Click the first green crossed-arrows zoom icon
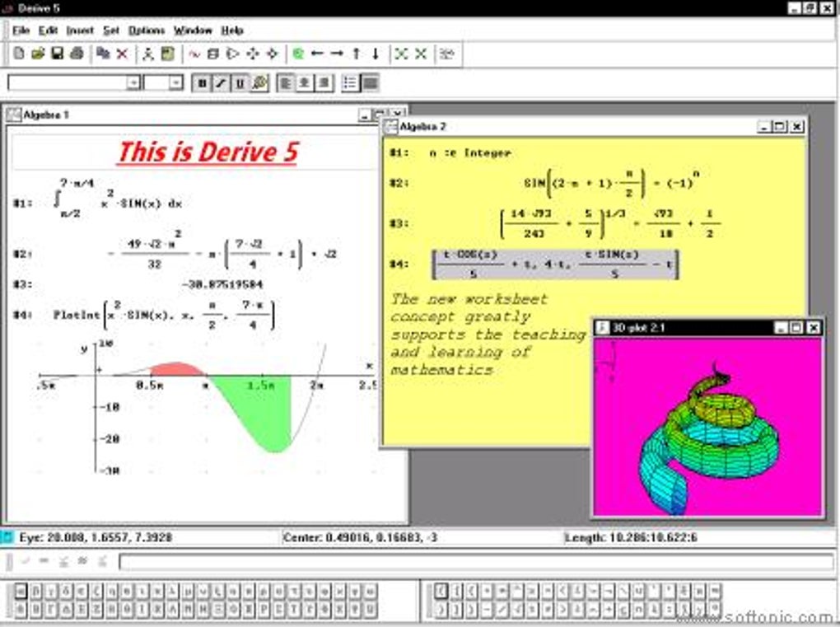Image resolution: width=840 pixels, height=627 pixels. pos(401,54)
